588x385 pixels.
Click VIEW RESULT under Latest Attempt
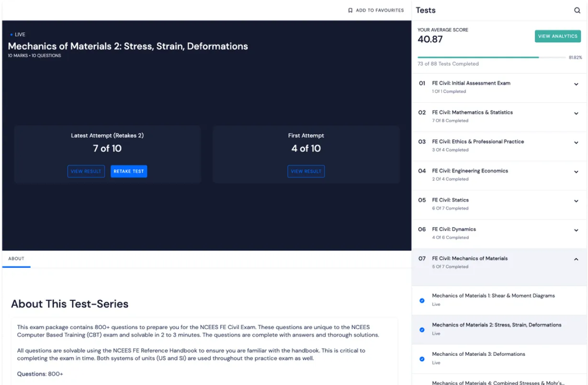[86, 171]
